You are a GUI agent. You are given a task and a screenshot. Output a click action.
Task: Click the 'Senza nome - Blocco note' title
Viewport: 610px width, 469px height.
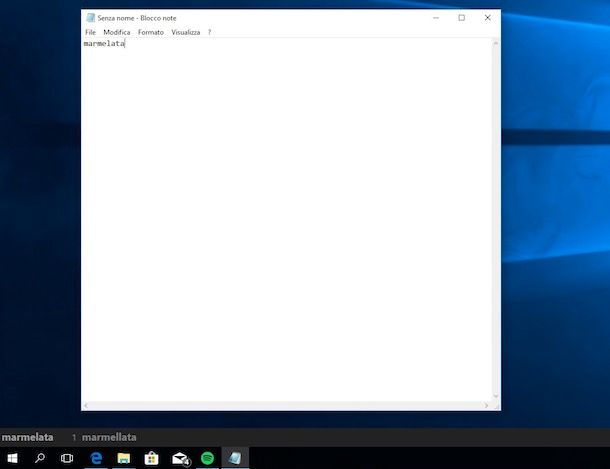pos(137,18)
